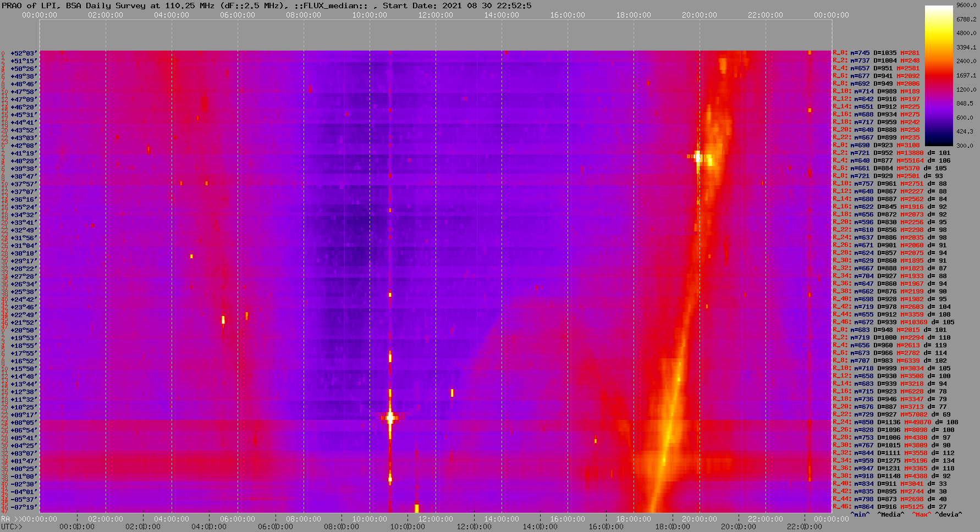This screenshot has width=980, height=532.
Task: Click the color gradient legend bar
Action: (x=939, y=75)
